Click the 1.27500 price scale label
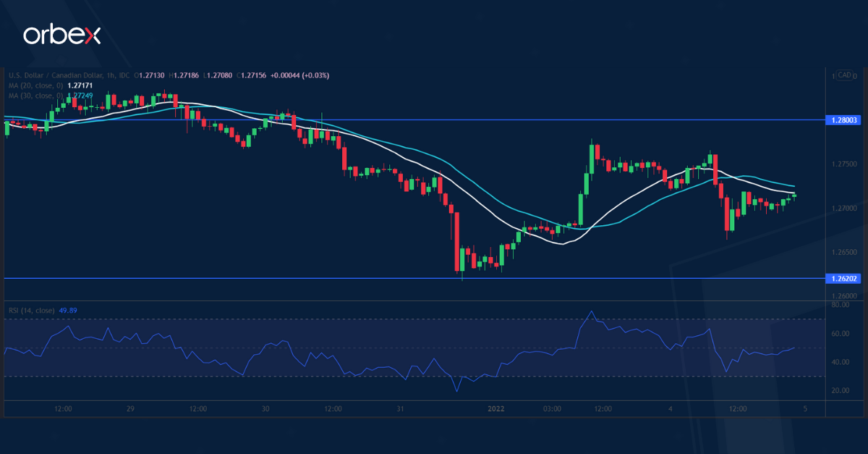 point(843,164)
